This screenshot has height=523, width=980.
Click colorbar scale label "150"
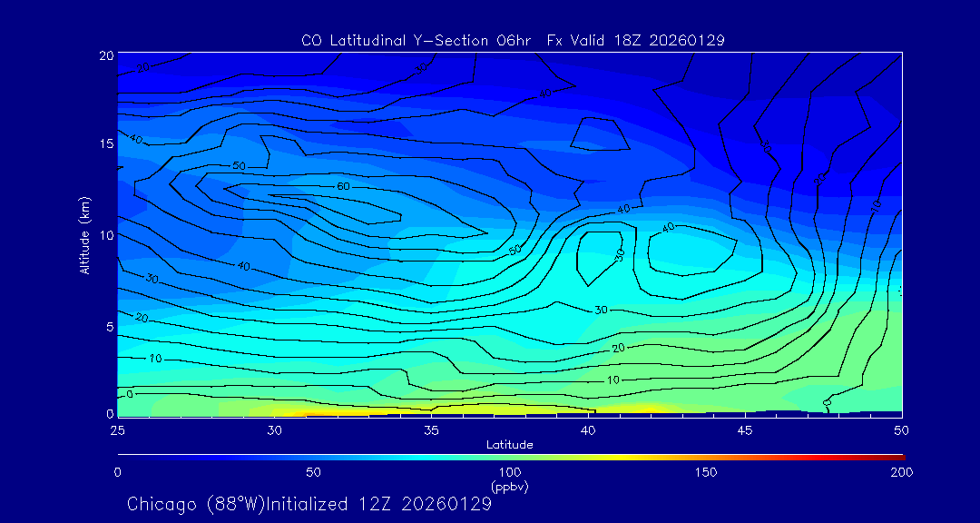tap(706, 472)
